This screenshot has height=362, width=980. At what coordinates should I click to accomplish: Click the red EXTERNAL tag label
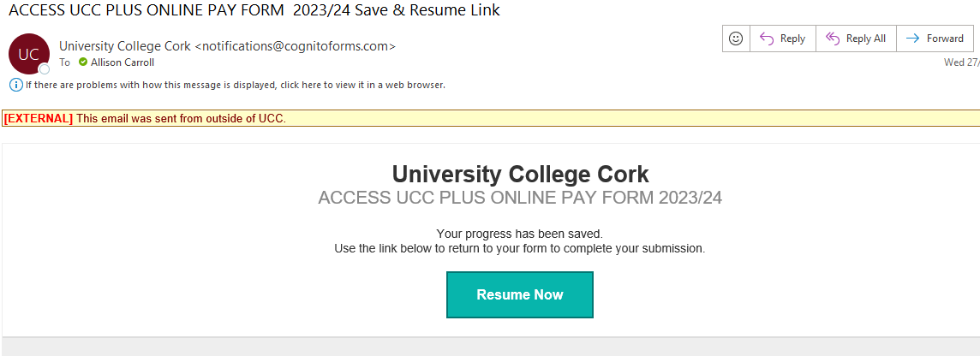click(x=39, y=118)
